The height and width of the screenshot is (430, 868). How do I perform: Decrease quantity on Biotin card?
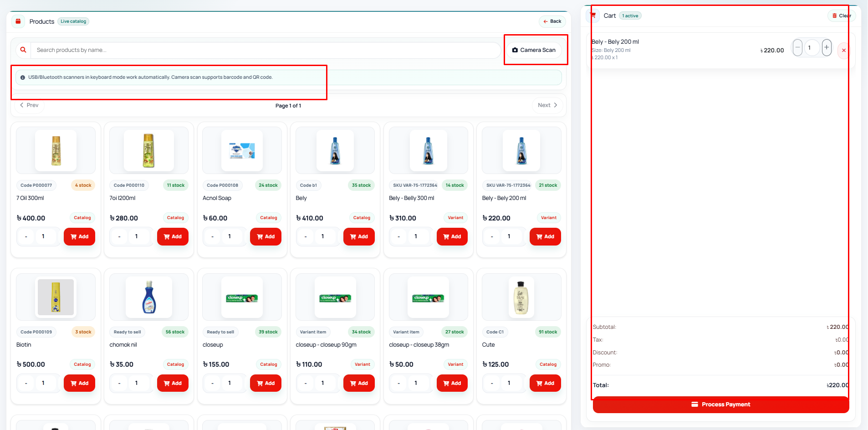point(26,384)
